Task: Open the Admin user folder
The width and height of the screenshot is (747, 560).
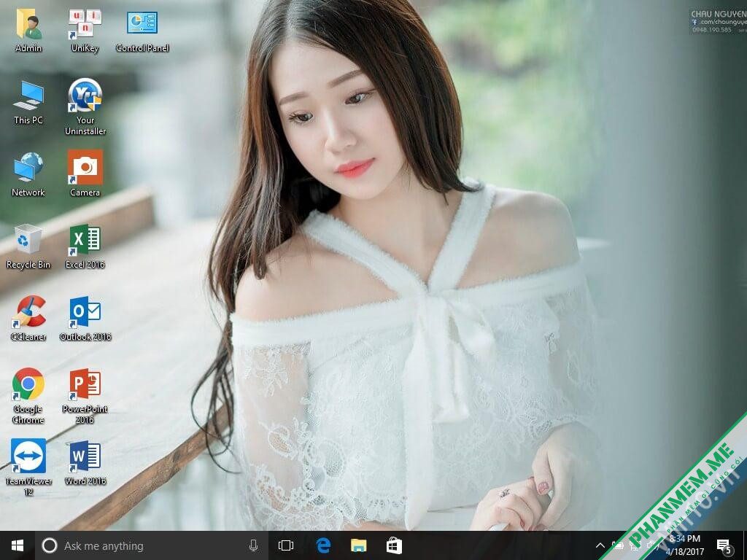Action: tap(28, 30)
